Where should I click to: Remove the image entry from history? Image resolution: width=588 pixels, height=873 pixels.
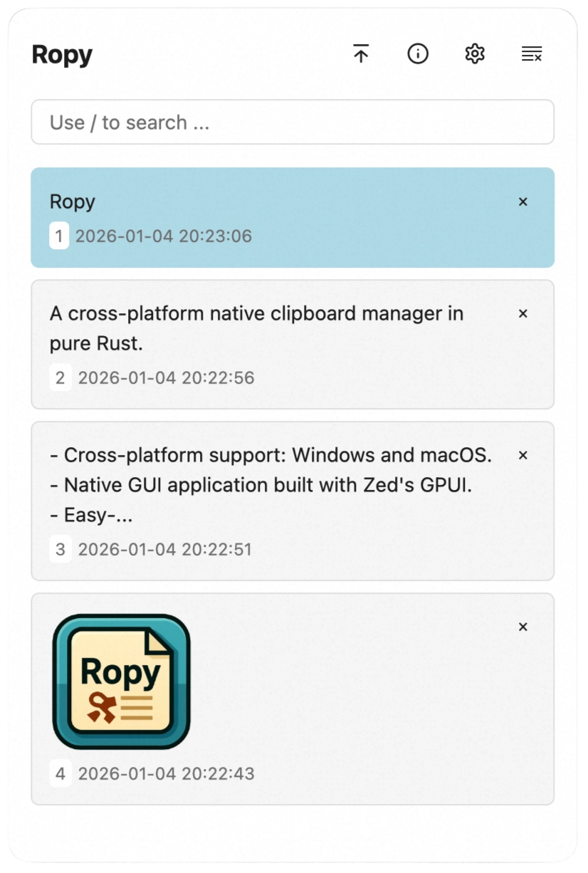point(523,627)
